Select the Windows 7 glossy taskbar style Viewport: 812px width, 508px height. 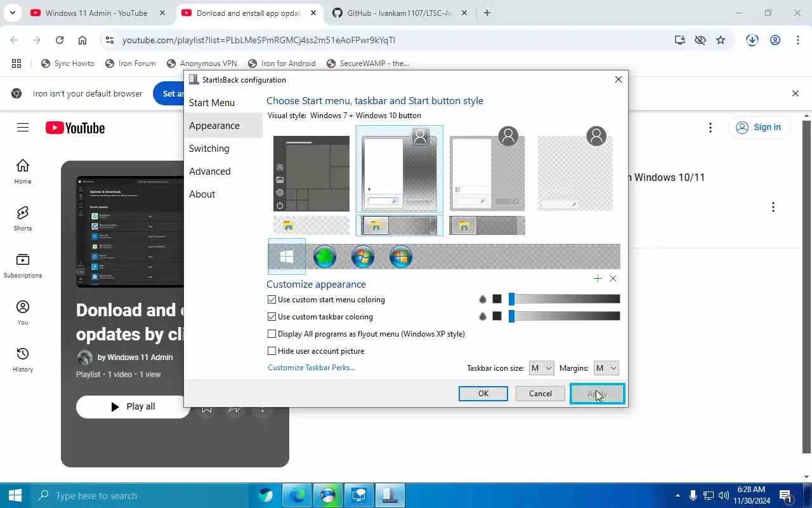pyautogui.click(x=399, y=225)
